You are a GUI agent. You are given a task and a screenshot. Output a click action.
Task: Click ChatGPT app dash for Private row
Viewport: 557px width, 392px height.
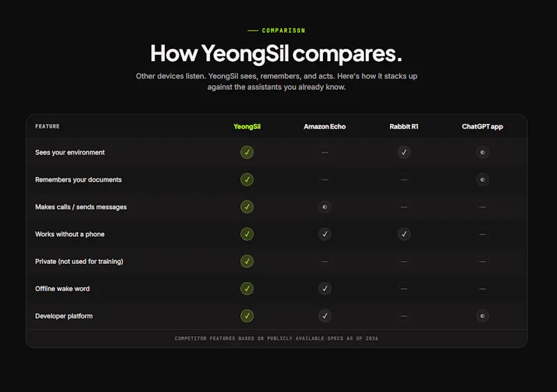[x=483, y=261]
